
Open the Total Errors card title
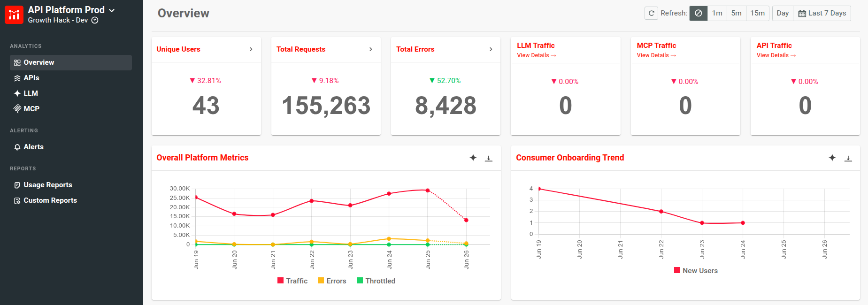pyautogui.click(x=415, y=49)
